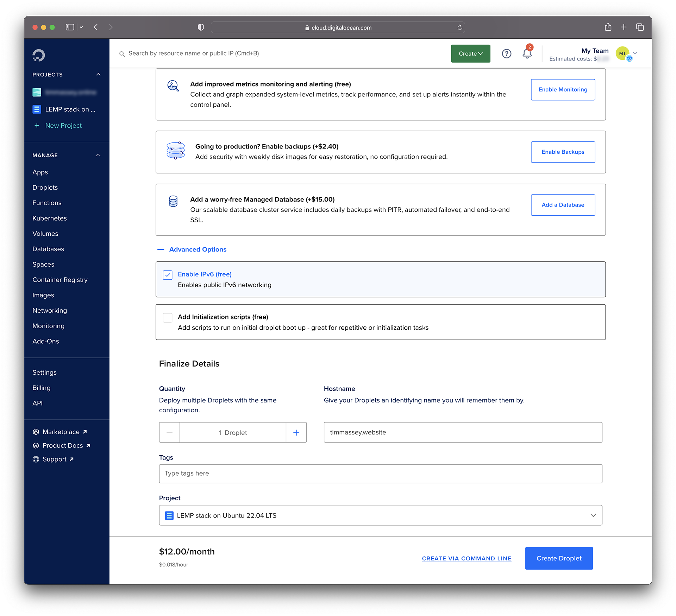Image resolution: width=676 pixels, height=616 pixels.
Task: Select Volumes in sidebar
Action: (x=45, y=234)
